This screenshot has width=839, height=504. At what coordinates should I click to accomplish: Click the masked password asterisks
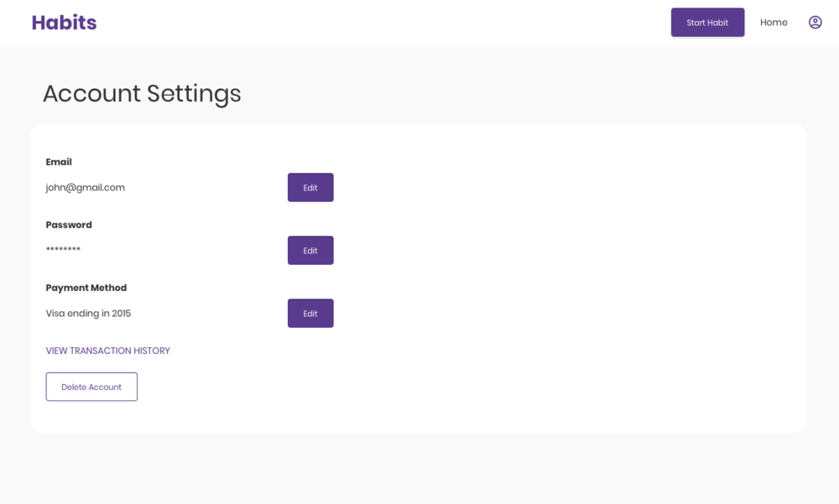pyautogui.click(x=63, y=249)
